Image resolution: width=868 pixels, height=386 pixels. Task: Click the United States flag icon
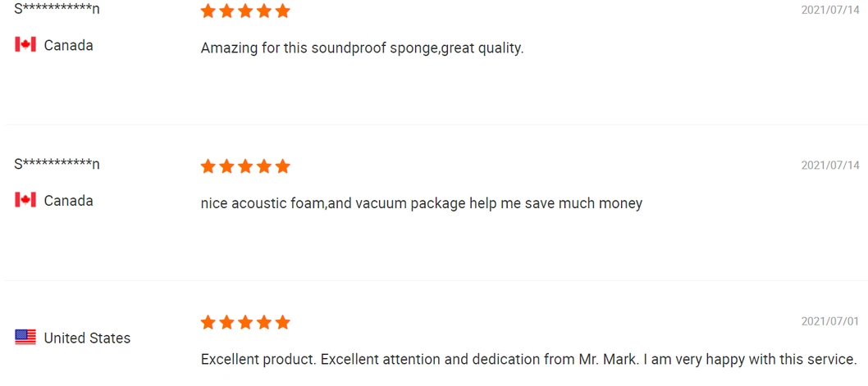25,338
